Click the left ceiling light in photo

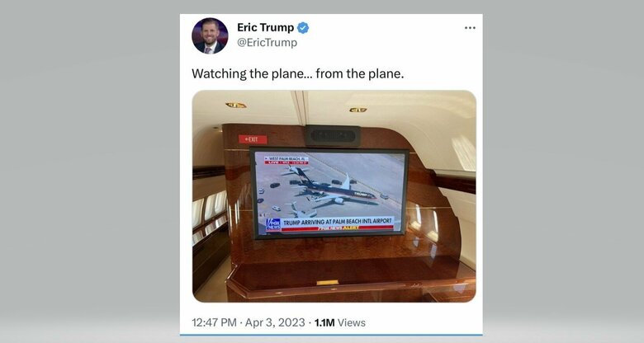point(235,106)
